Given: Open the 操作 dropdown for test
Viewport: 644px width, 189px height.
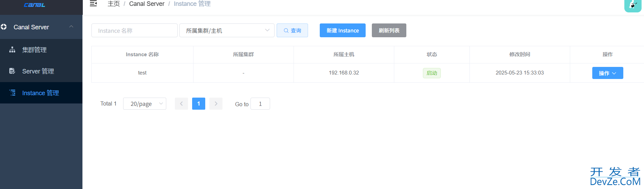Looking at the screenshot, I should (607, 73).
